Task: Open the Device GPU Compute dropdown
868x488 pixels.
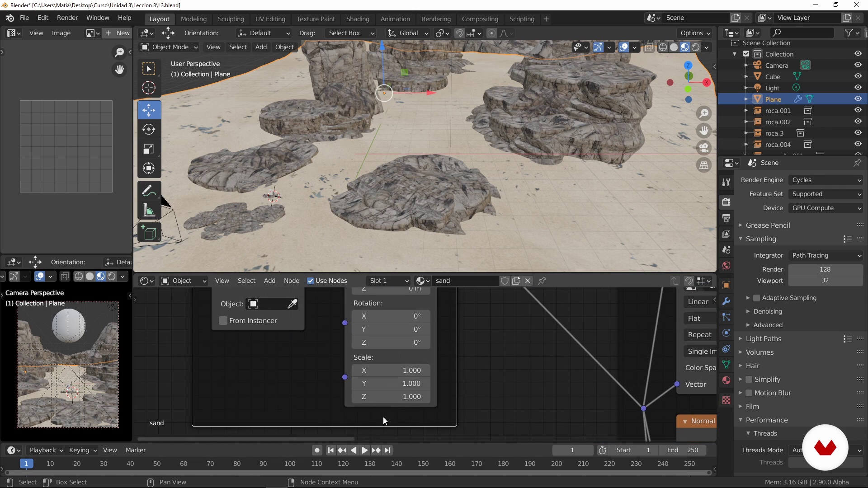Action: [826, 208]
